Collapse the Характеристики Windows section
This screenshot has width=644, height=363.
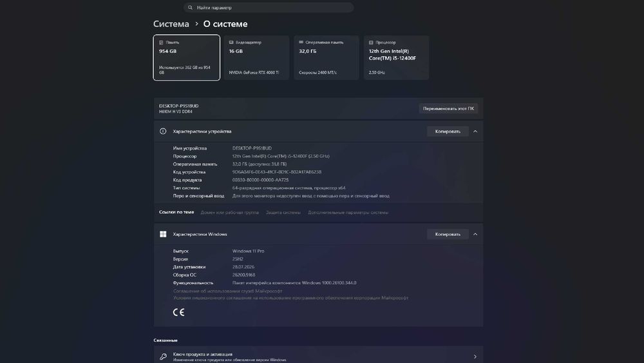coord(475,234)
